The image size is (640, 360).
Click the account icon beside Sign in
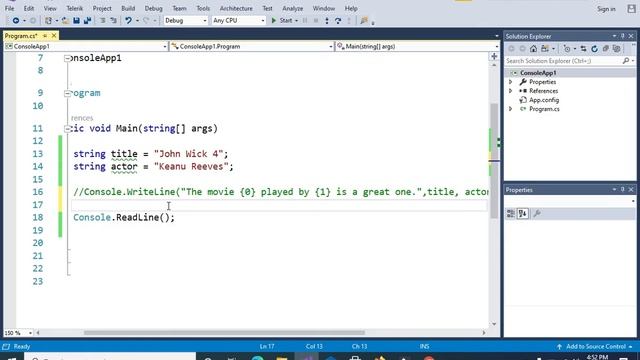(x=631, y=9)
